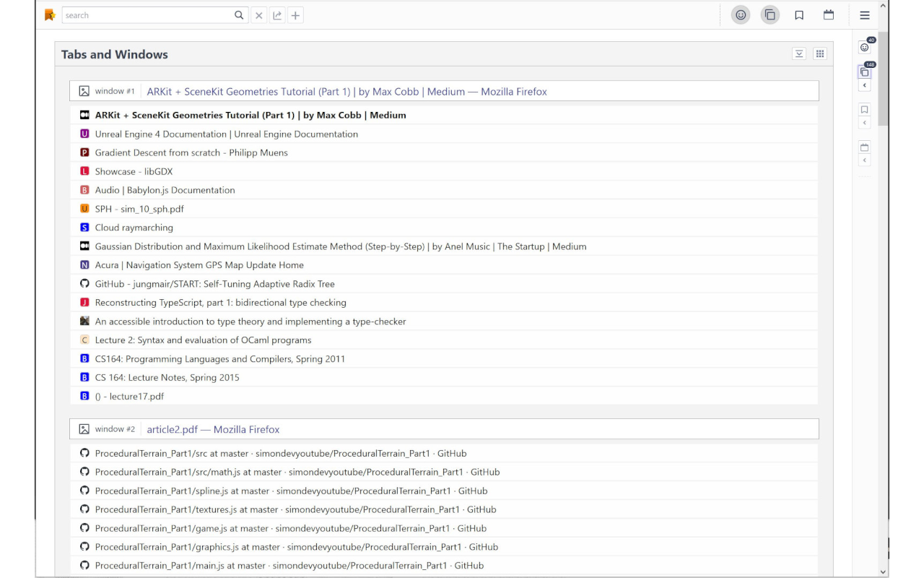
Task: Clear the search with the X button
Action: point(258,15)
